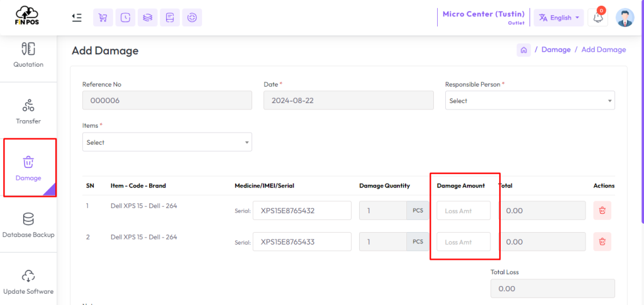Open the receipt document shortcut in the toolbar
This screenshot has height=305, width=644.
coord(170,18)
